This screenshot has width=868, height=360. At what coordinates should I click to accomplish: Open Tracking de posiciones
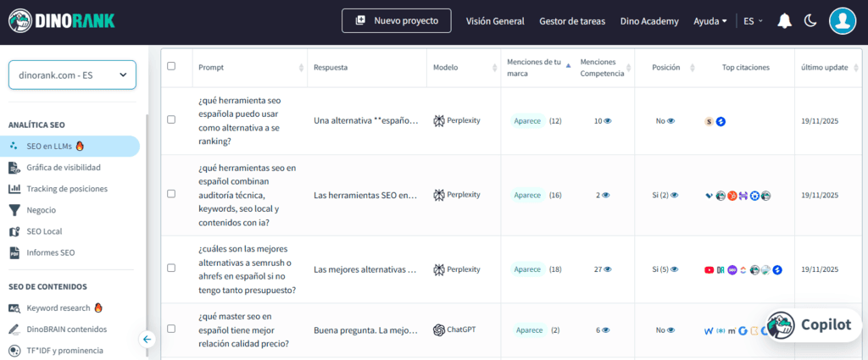(x=67, y=189)
